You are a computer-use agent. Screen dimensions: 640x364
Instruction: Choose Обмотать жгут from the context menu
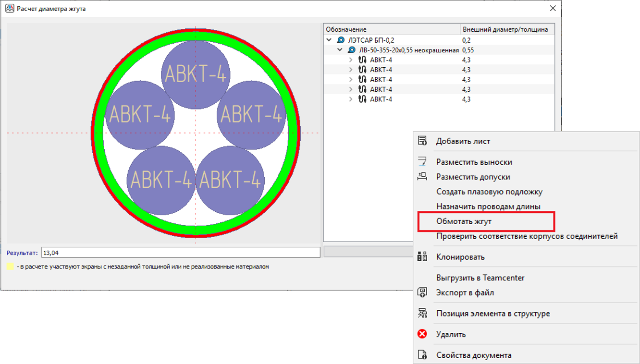464,221
